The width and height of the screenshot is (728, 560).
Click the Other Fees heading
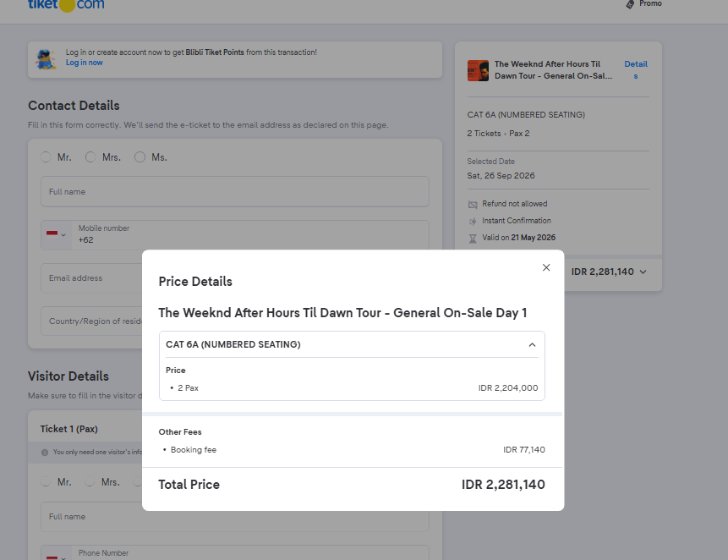(180, 432)
